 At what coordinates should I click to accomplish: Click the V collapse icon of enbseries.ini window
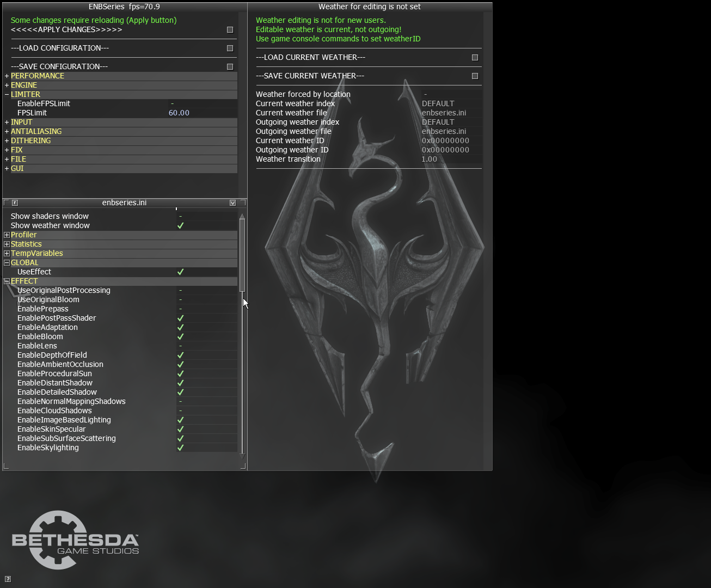(232, 203)
